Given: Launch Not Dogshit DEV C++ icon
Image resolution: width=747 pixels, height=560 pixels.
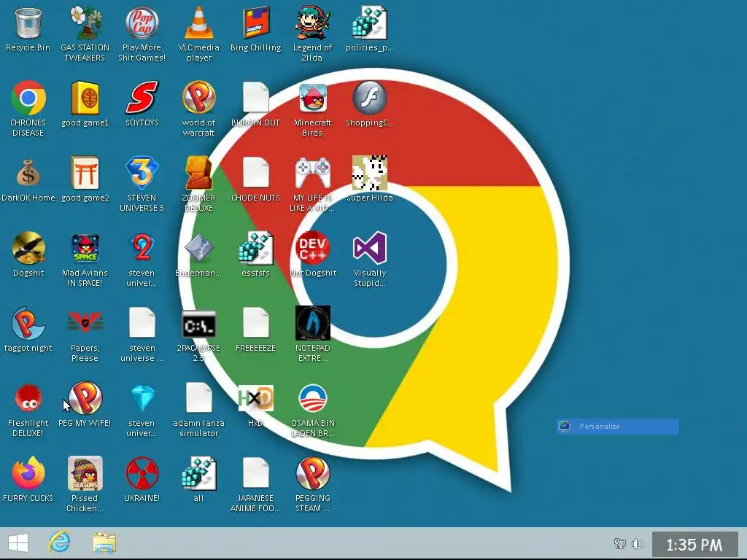Looking at the screenshot, I should (x=312, y=248).
